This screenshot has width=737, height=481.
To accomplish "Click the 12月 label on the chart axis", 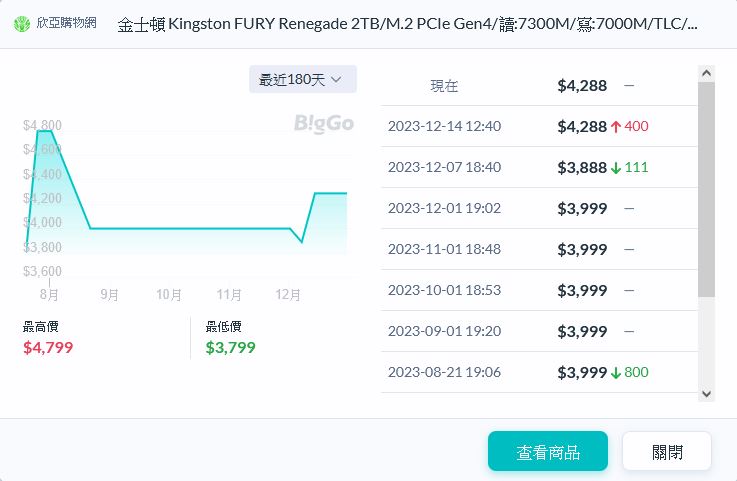I will pyautogui.click(x=288, y=294).
